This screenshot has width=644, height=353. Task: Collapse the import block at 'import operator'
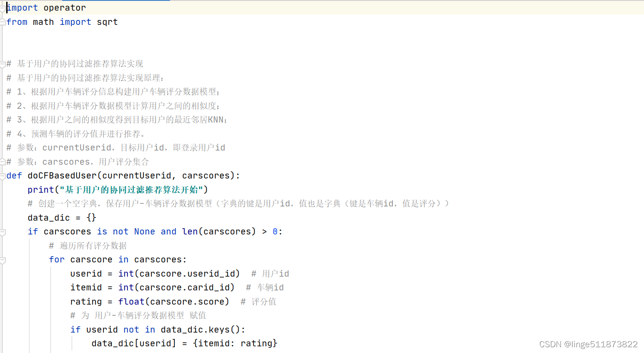point(3,8)
